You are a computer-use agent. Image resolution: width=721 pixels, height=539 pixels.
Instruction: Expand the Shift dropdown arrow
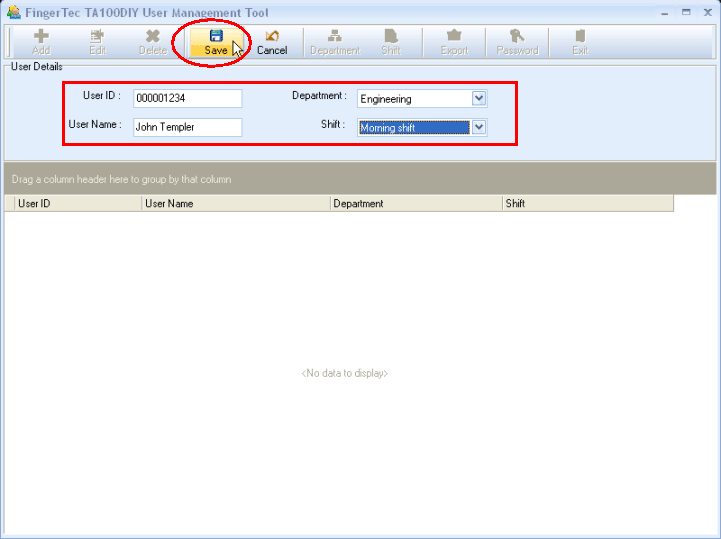pos(479,127)
